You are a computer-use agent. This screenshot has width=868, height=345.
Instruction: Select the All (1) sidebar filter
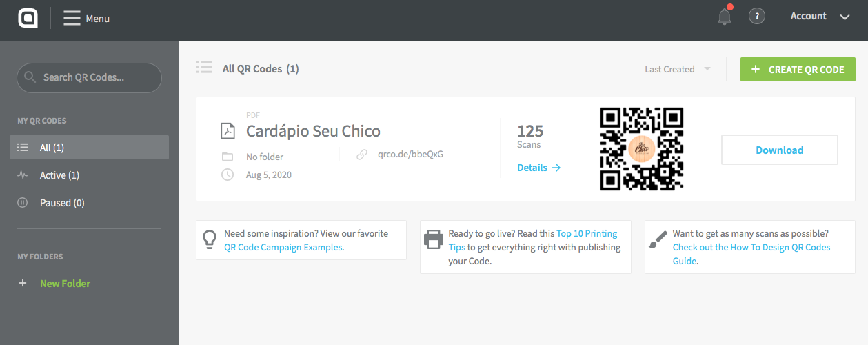pyautogui.click(x=89, y=148)
